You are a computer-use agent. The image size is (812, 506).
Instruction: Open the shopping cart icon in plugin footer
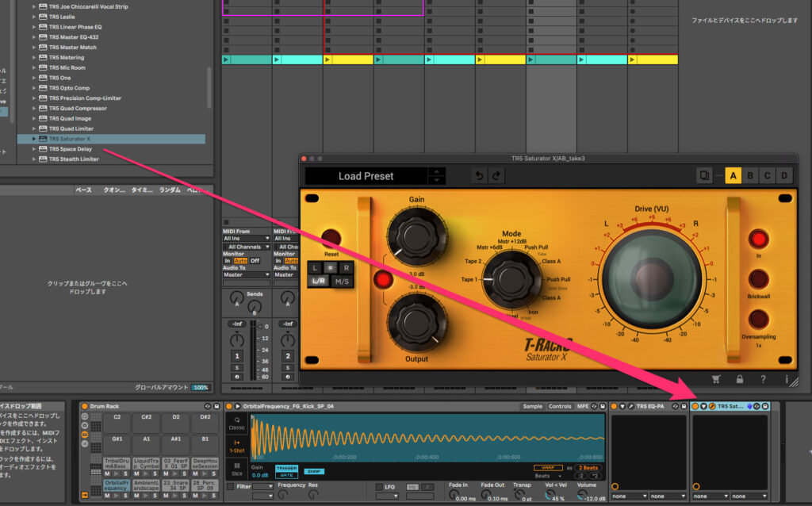(717, 379)
